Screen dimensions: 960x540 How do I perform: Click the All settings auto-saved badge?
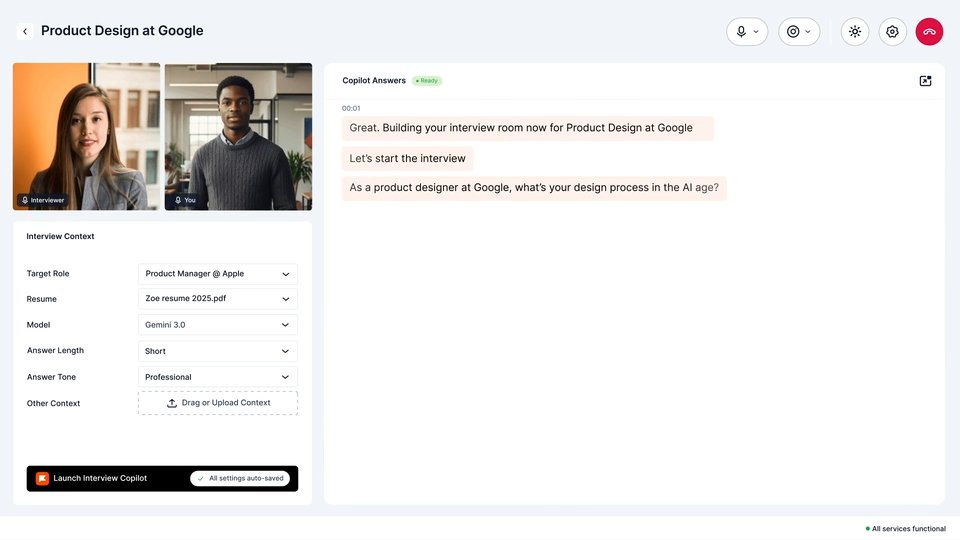(240, 478)
